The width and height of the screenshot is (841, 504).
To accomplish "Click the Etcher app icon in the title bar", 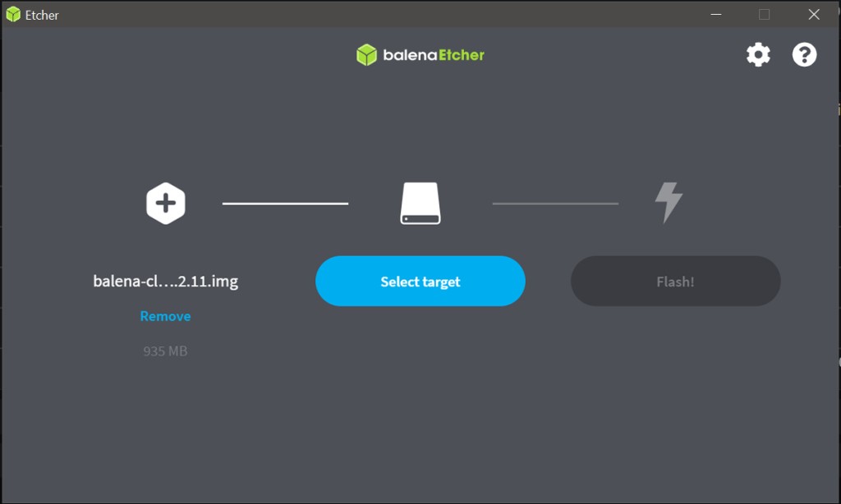I will 13,15.
